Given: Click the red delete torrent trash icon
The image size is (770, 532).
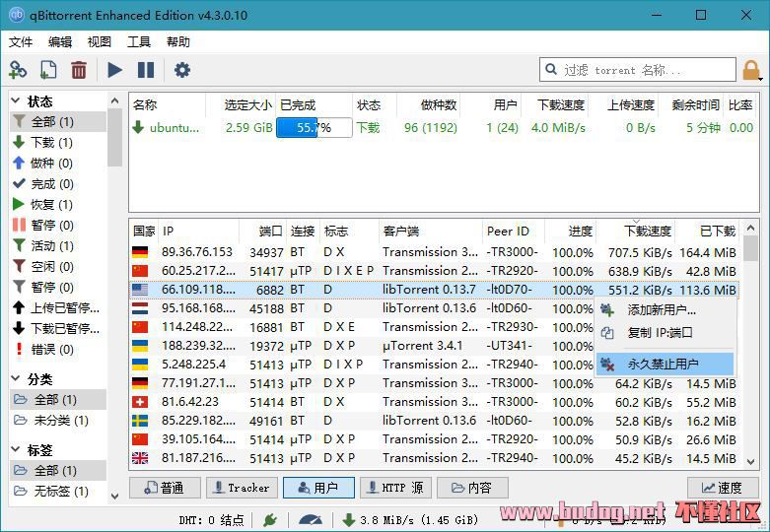Looking at the screenshot, I should 79,70.
